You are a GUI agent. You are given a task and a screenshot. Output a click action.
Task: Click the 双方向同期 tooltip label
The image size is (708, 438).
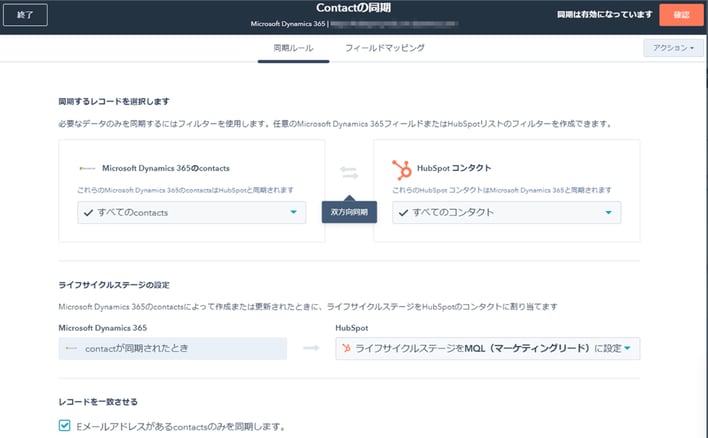pos(349,212)
